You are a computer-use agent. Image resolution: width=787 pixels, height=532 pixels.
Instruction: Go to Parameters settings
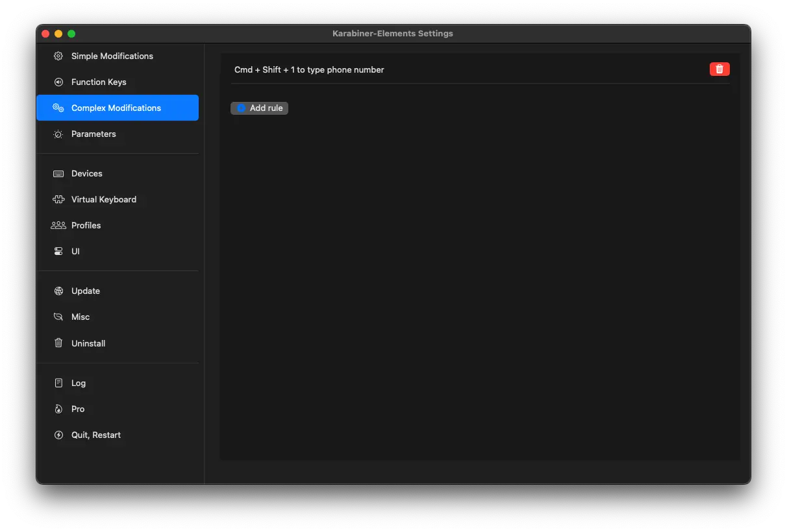118,134
